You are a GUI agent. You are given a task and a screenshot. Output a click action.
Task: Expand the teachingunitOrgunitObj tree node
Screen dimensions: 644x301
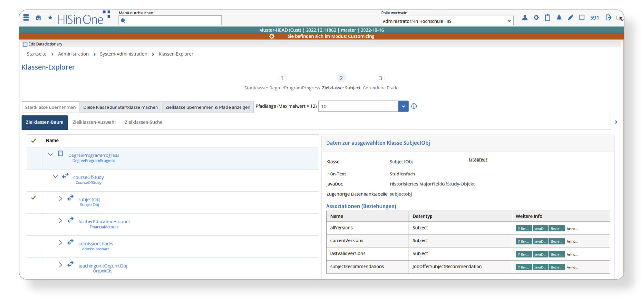point(60,265)
